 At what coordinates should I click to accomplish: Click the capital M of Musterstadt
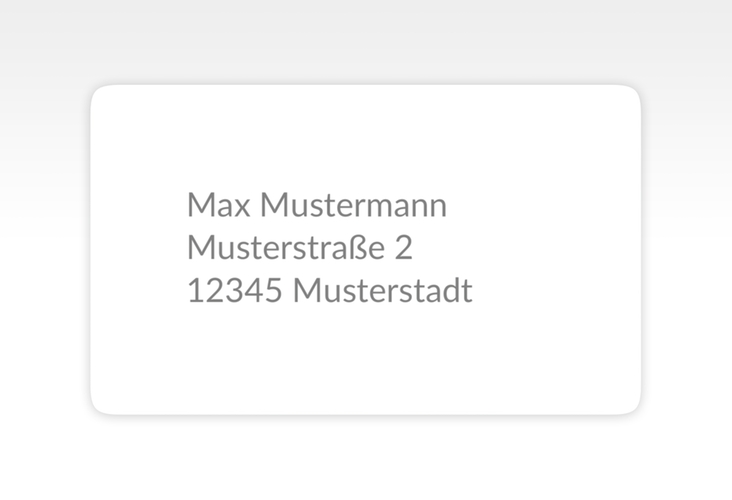(x=305, y=290)
